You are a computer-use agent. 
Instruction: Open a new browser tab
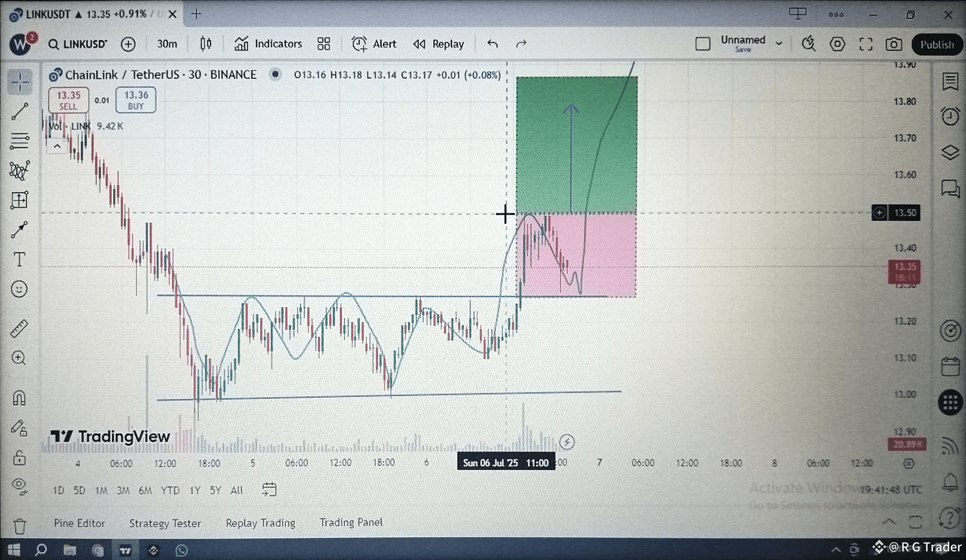coord(196,14)
